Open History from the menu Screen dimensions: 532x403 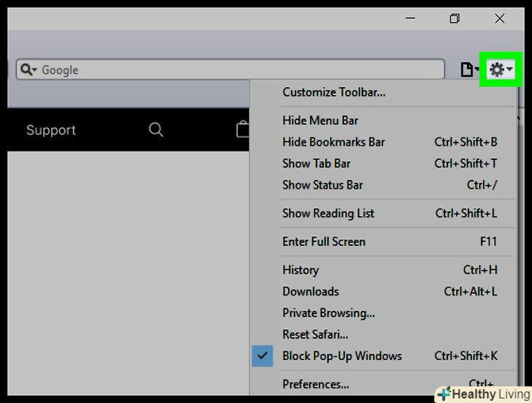(x=300, y=270)
